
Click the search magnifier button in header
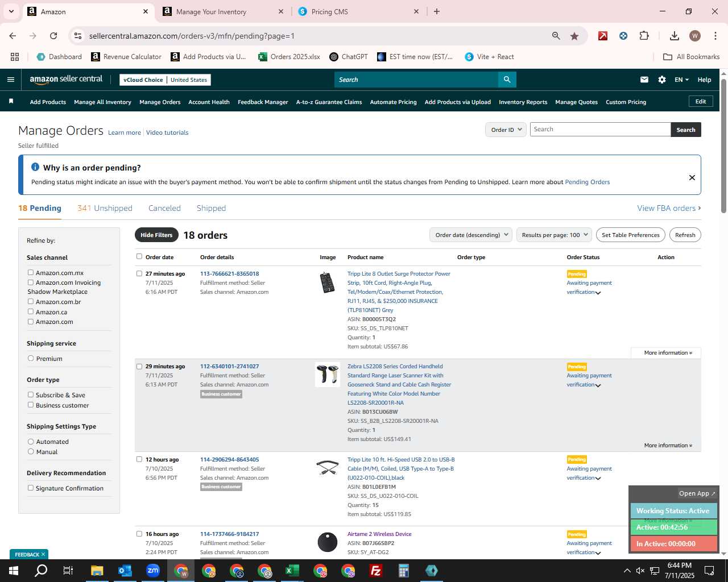[x=507, y=80]
